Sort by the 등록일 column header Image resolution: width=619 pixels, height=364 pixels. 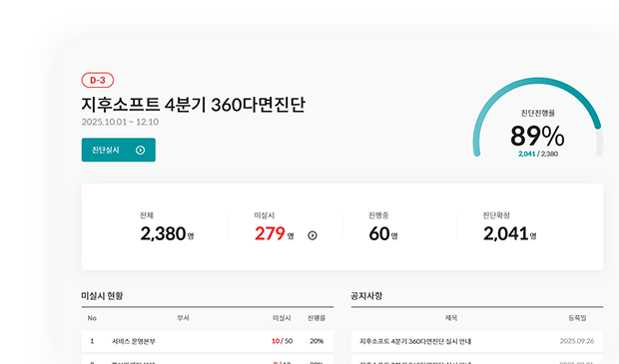(577, 318)
